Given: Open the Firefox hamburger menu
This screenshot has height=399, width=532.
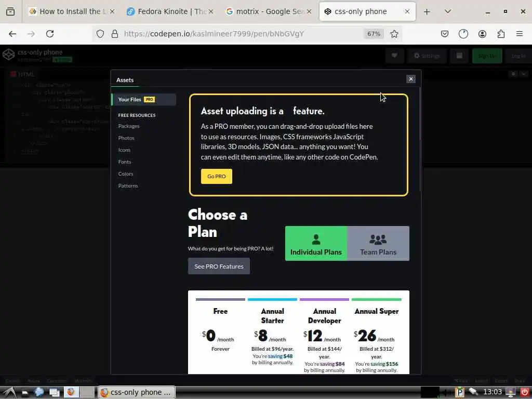Looking at the screenshot, I should tap(519, 34).
